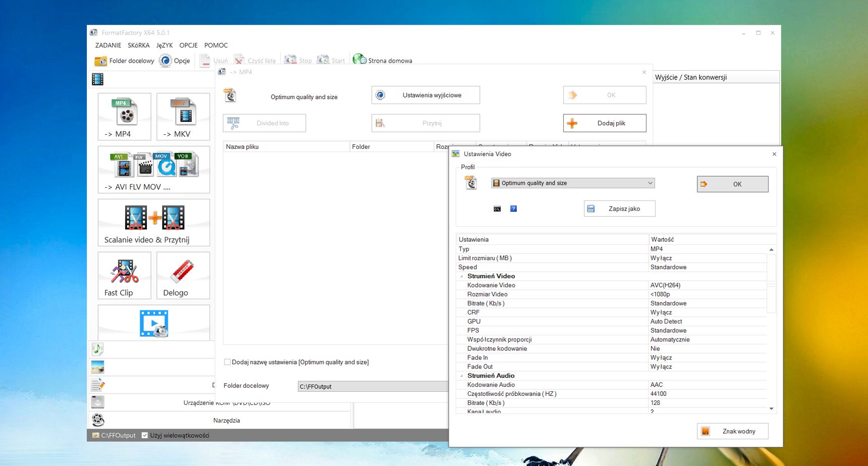Viewport: 868px width, 466px height.
Task: Click the scroll-up arrow of settings list
Action: pyautogui.click(x=771, y=249)
